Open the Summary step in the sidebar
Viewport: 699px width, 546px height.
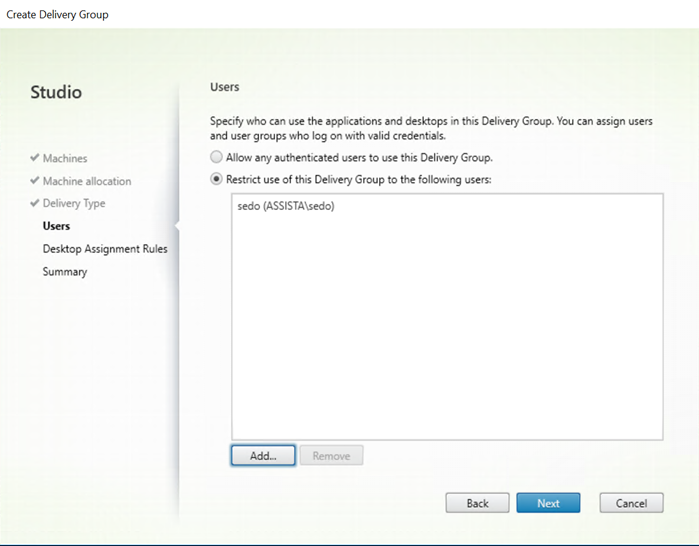(x=65, y=271)
